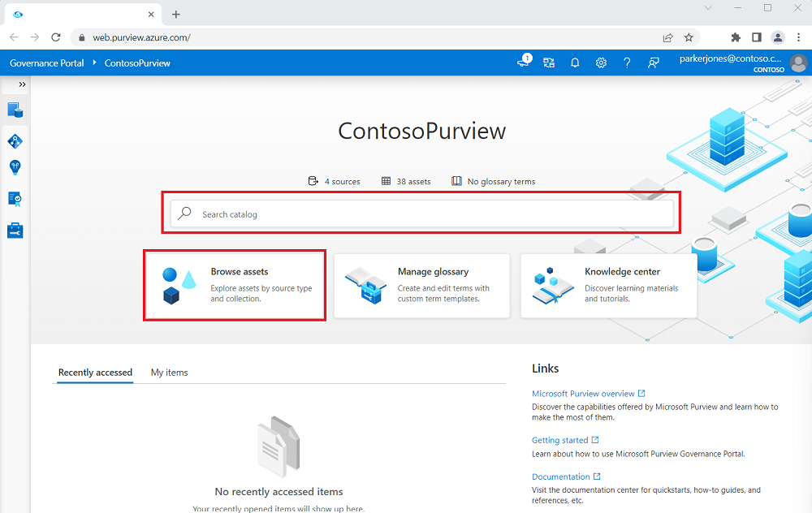Open Purview settings with the gear icon
The image size is (812, 513).
pyautogui.click(x=601, y=63)
